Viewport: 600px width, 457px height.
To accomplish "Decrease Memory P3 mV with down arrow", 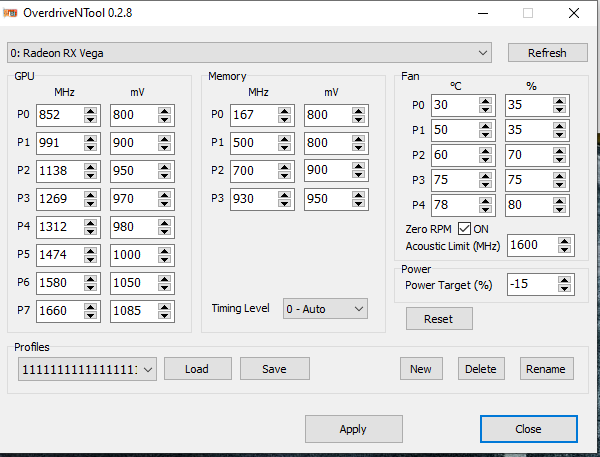I will (x=359, y=203).
